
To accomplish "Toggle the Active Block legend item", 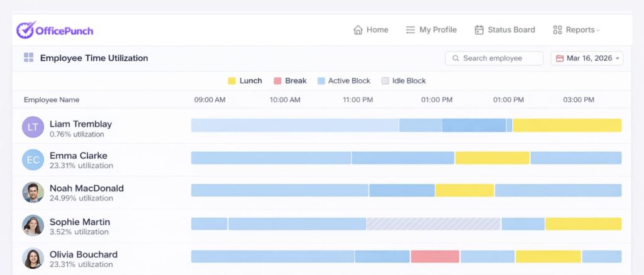I will (344, 81).
